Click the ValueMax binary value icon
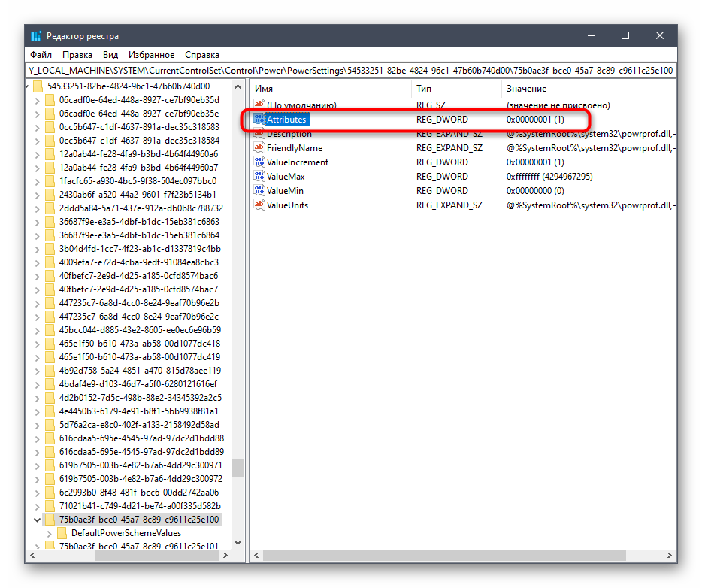Image resolution: width=702 pixels, height=588 pixels. [260, 177]
